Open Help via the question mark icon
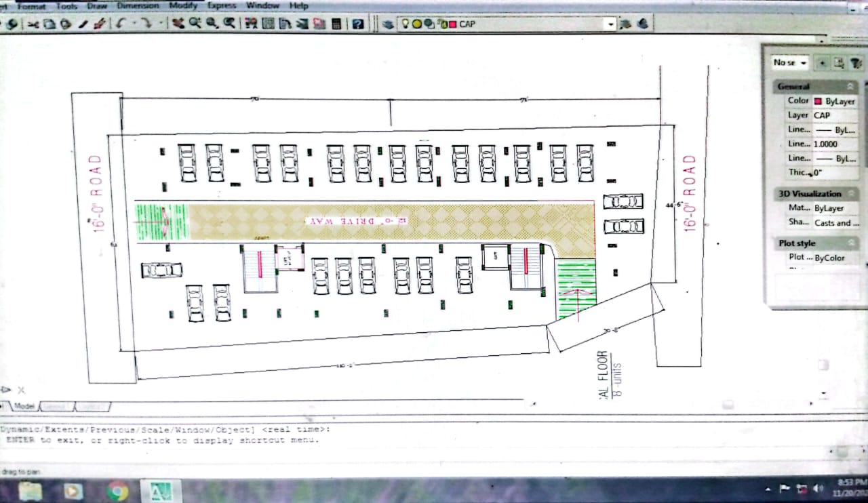The height and width of the screenshot is (503, 868). pos(358,24)
